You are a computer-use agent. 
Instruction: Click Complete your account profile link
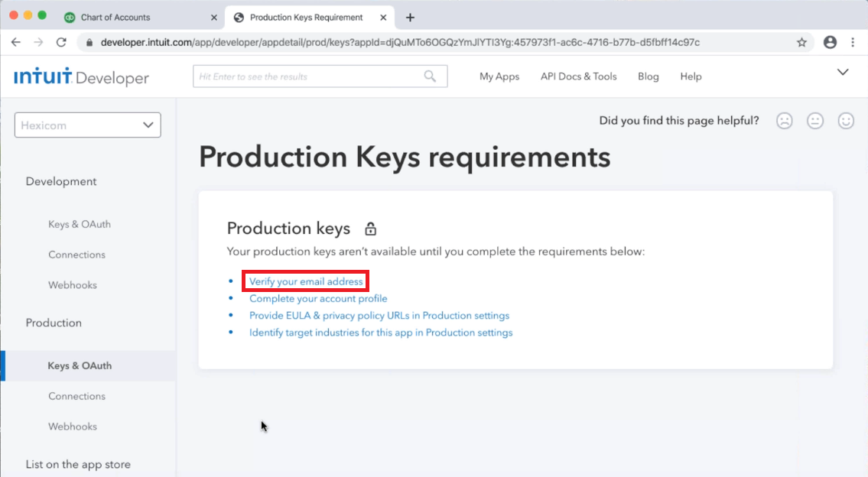click(x=318, y=298)
